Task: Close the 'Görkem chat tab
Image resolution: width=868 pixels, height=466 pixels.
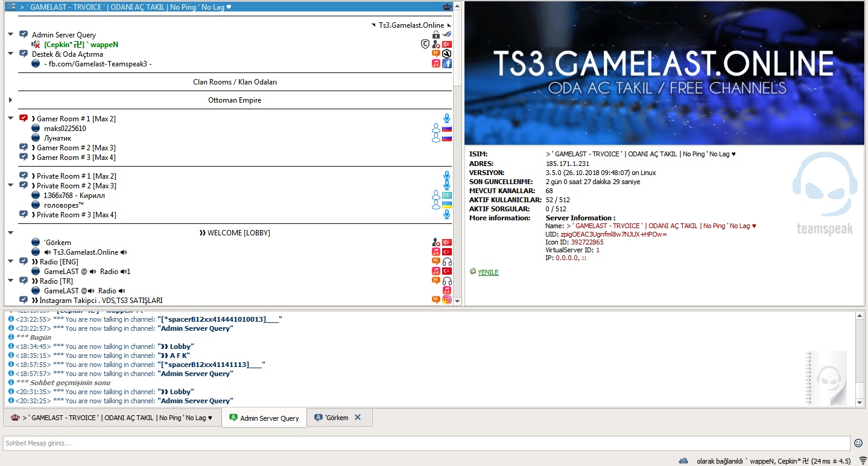Action: pos(358,417)
